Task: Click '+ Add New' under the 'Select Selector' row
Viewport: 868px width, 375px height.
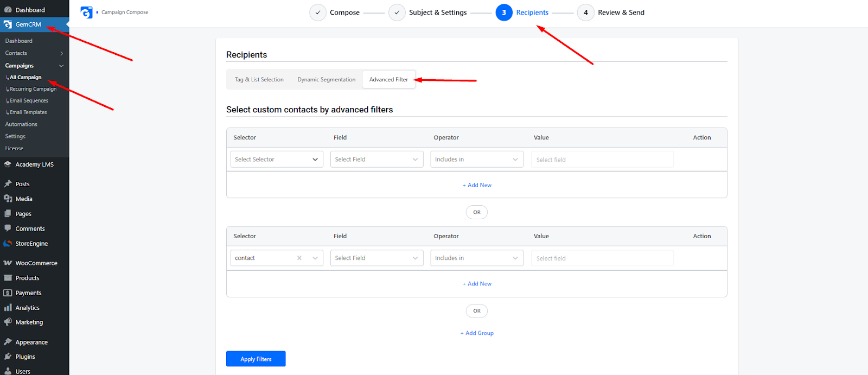Action: 477,185
